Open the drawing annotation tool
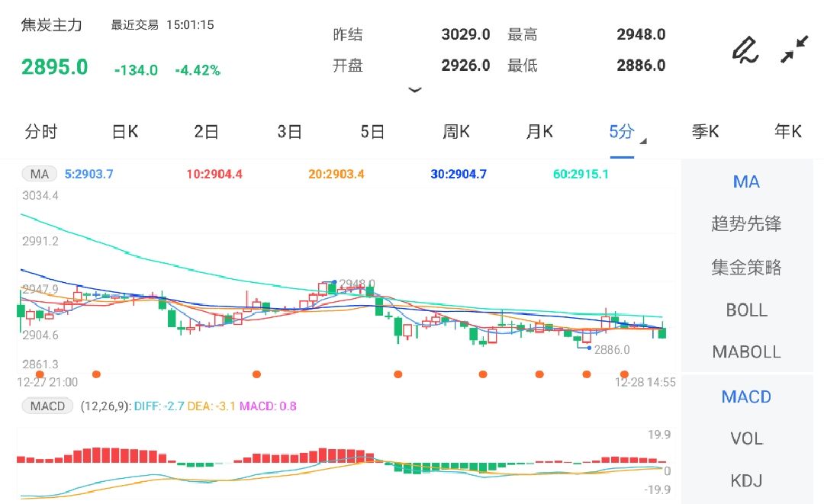This screenshot has height=504, width=824. 744,49
